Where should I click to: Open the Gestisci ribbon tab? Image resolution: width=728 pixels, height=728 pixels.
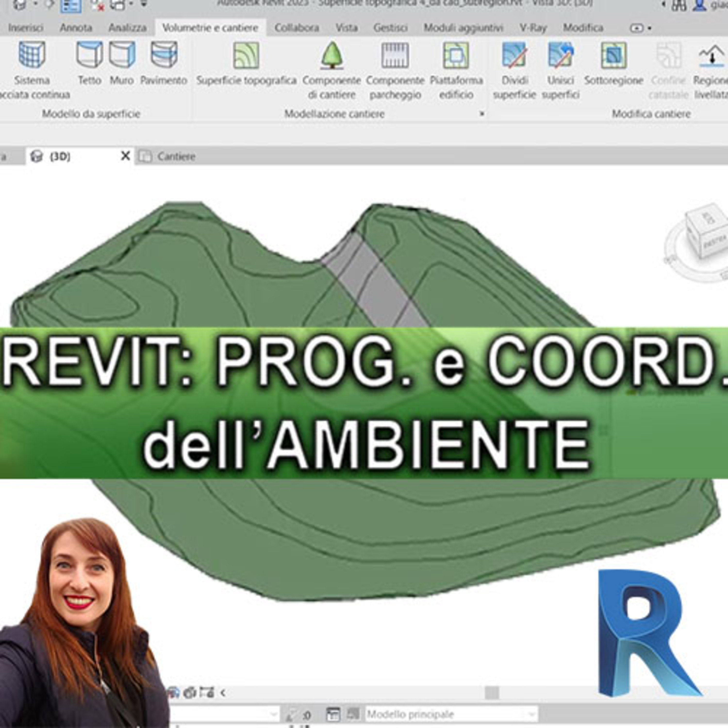tap(390, 27)
